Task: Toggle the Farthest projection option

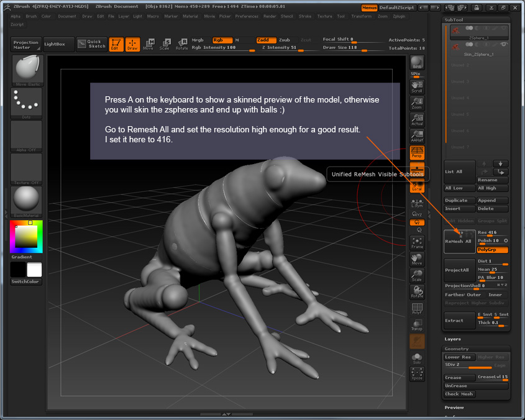Action: (x=455, y=294)
